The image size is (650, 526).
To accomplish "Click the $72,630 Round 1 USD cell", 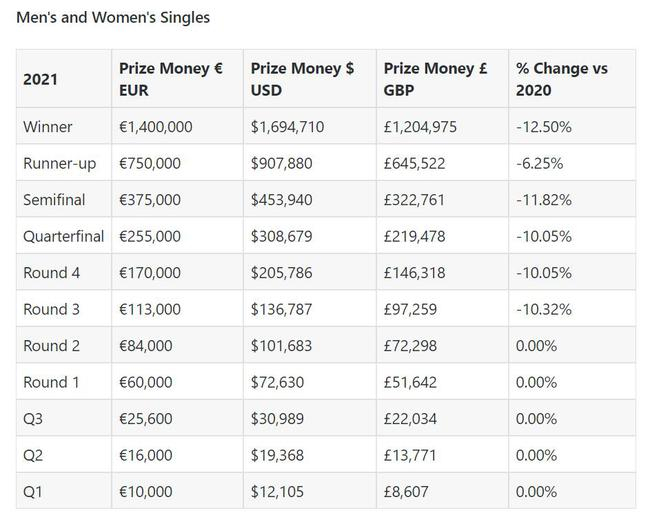I will coord(277,382).
